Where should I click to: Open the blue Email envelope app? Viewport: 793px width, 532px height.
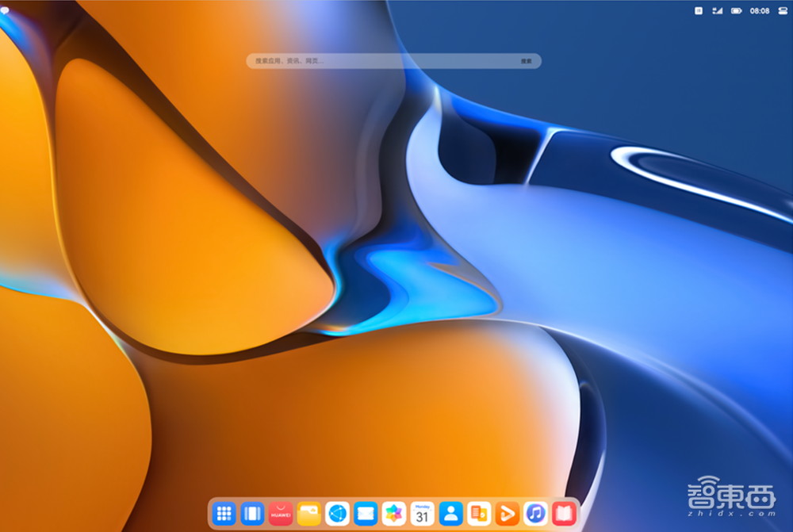click(x=366, y=514)
